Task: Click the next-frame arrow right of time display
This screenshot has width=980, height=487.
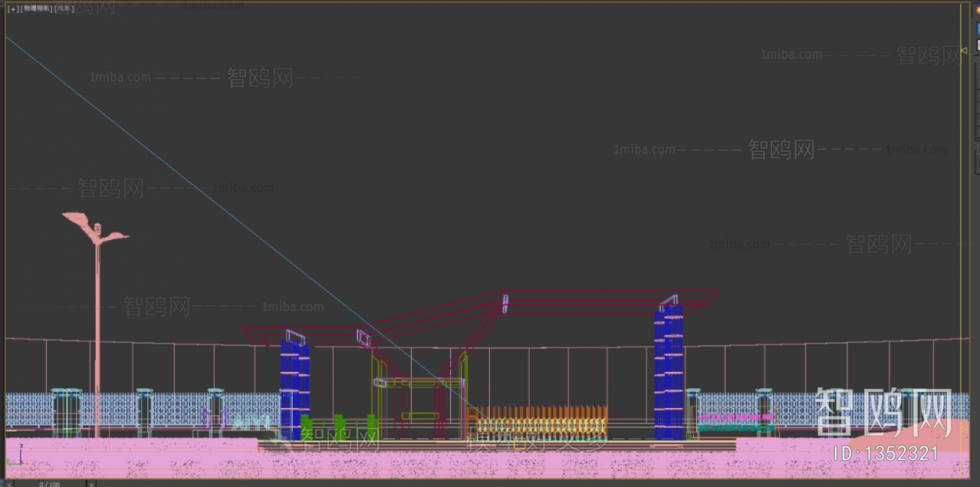Action: click(x=90, y=483)
